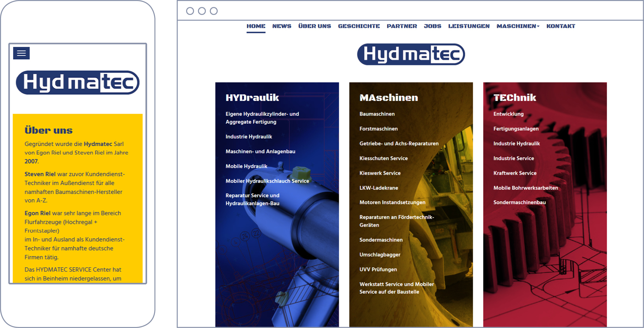Click the second browser window circle button
The height and width of the screenshot is (328, 644).
point(202,11)
